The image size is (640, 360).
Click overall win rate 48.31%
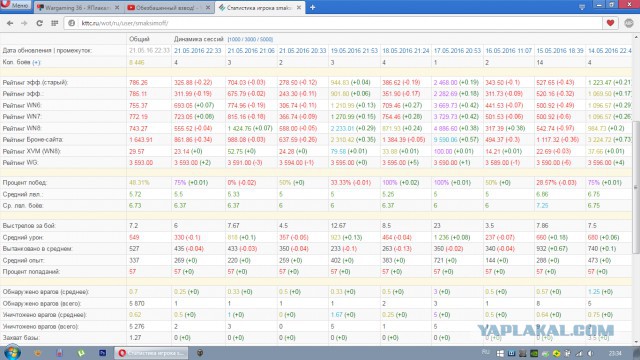tap(139, 182)
